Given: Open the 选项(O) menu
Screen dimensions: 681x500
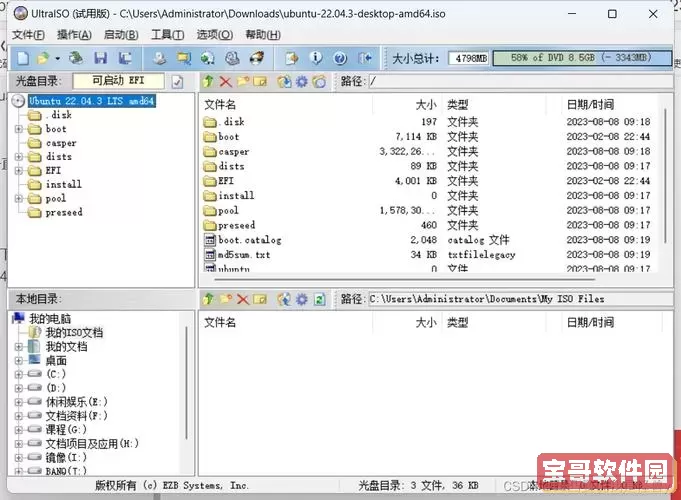Looking at the screenshot, I should [x=215, y=35].
